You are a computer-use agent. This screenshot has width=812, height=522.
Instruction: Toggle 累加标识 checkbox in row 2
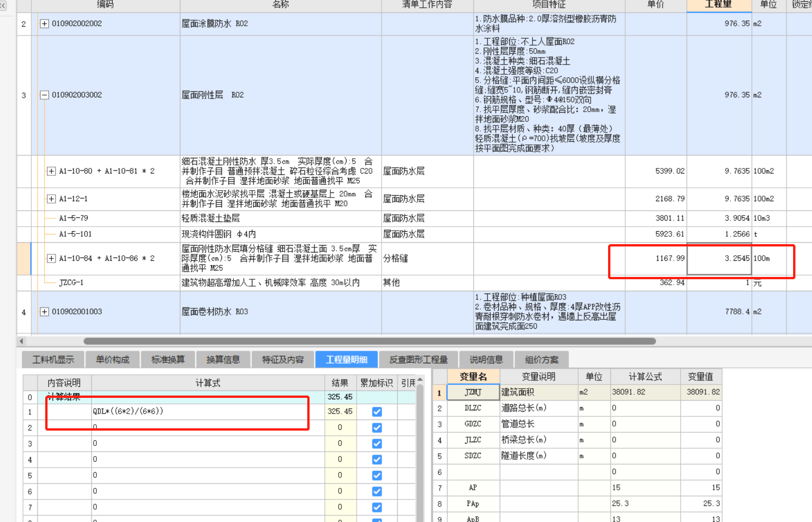pos(377,428)
